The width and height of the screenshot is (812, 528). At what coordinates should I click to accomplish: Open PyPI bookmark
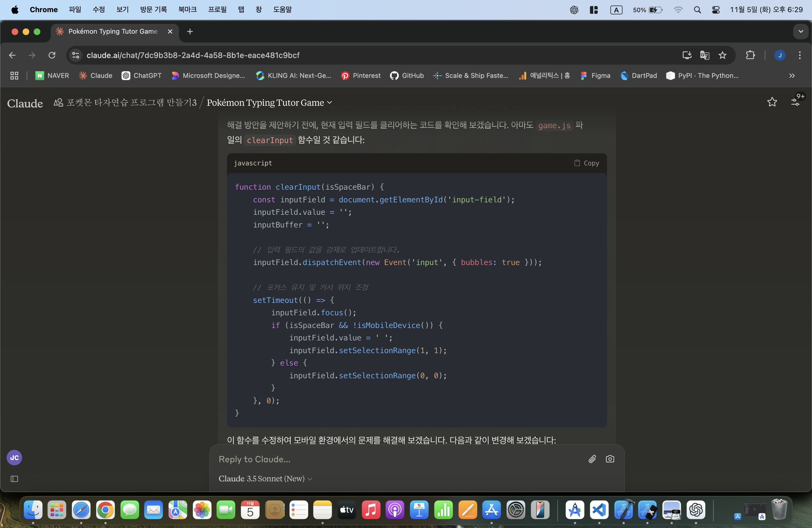pyautogui.click(x=702, y=76)
